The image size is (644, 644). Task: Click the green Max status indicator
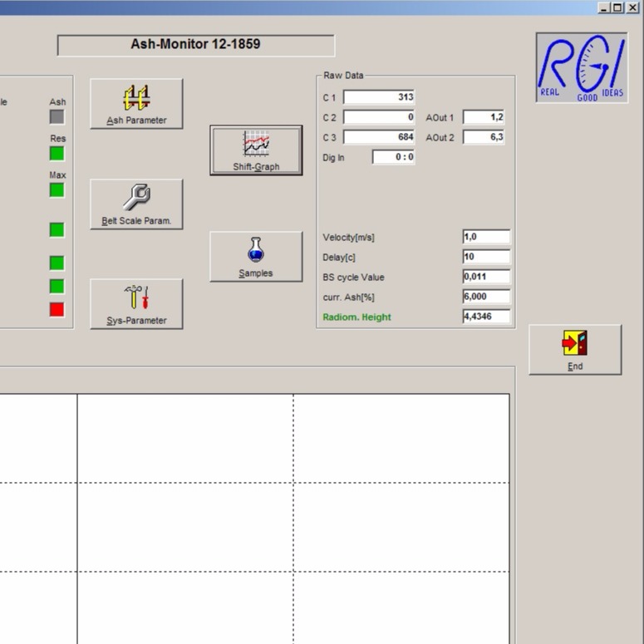pyautogui.click(x=57, y=190)
